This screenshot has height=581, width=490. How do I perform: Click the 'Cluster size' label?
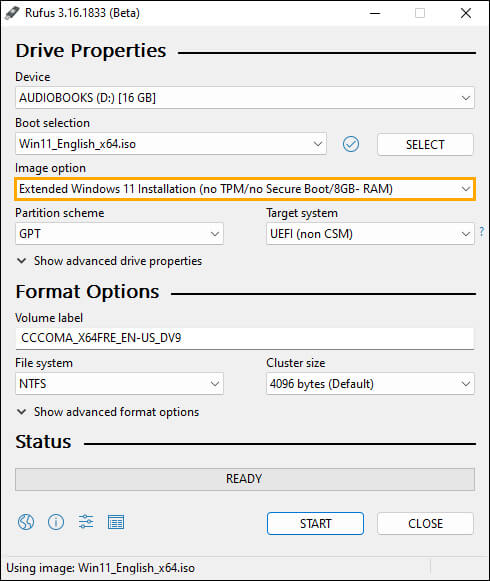pyautogui.click(x=296, y=363)
